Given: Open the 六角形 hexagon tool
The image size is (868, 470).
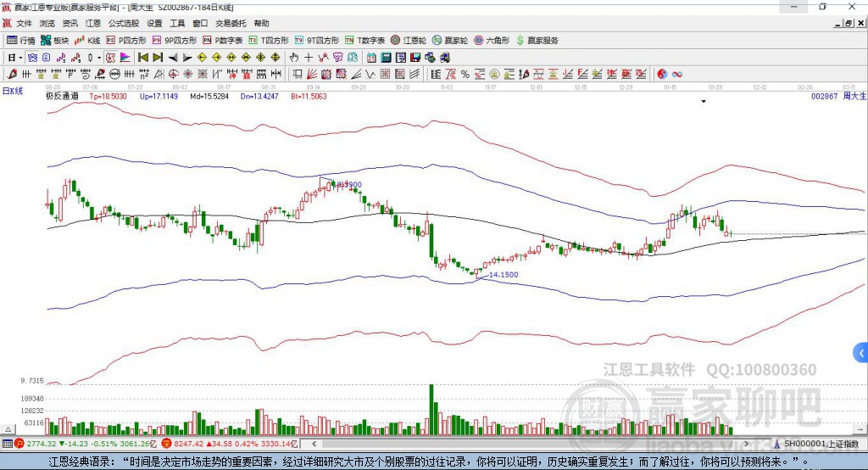Looking at the screenshot, I should (492, 41).
